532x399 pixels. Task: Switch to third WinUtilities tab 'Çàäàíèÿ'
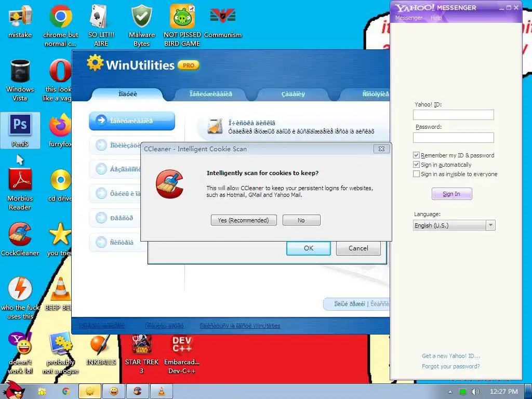click(293, 94)
